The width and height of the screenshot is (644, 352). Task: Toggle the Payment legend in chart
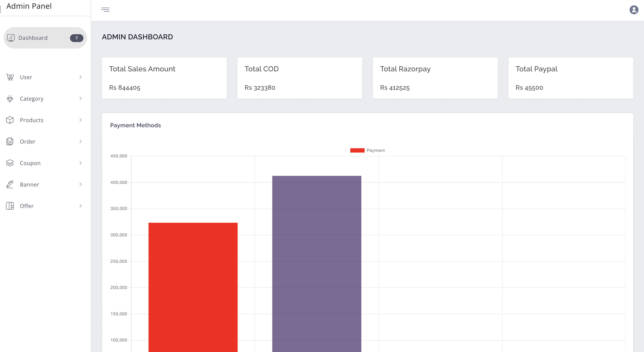[x=367, y=150]
